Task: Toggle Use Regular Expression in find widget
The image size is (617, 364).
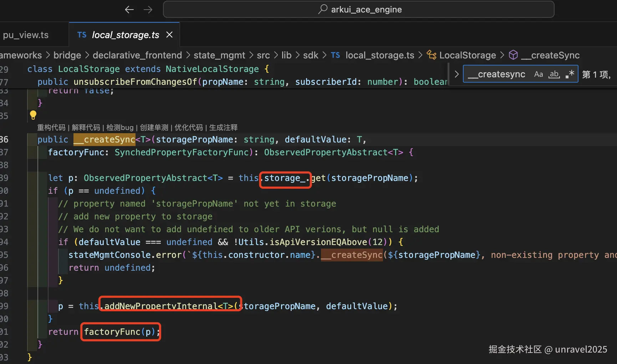Action: click(x=570, y=74)
